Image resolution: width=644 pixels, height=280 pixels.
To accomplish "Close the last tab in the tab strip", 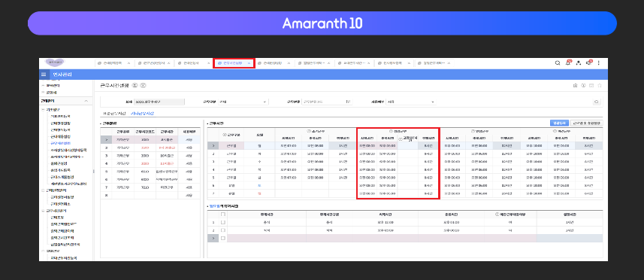I will (449, 63).
